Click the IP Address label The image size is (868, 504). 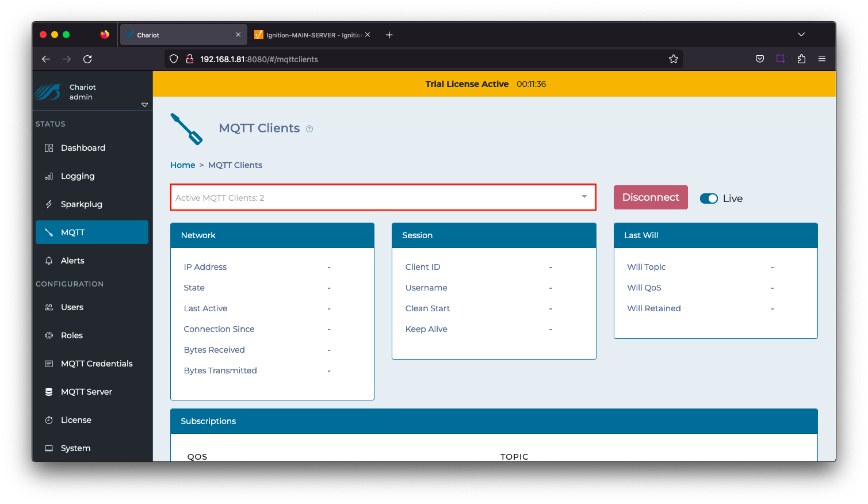(205, 267)
